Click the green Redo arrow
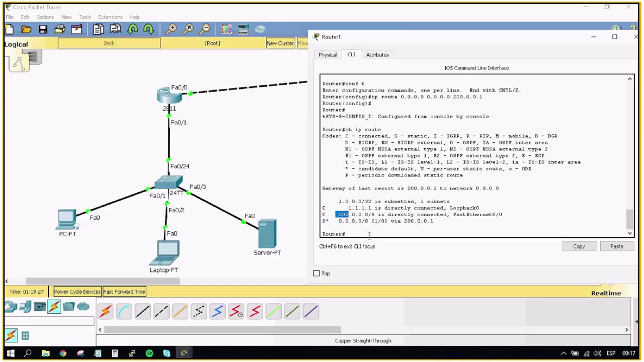Screen dimensions: 644x362 click(148, 30)
